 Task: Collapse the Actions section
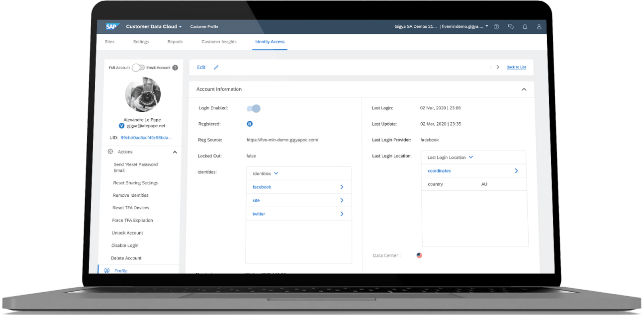point(175,152)
